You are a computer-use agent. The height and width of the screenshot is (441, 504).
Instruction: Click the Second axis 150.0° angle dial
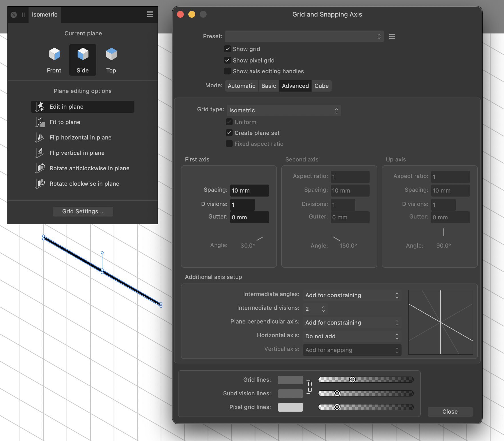(336, 238)
